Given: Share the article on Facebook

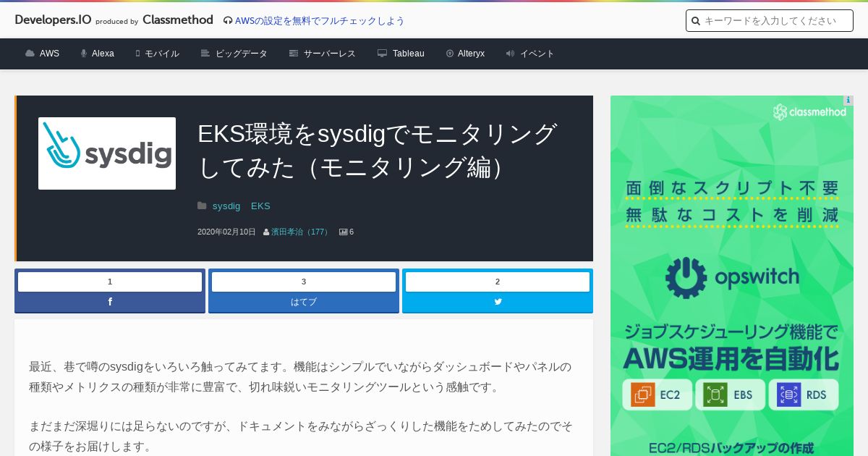Looking at the screenshot, I should [x=110, y=302].
